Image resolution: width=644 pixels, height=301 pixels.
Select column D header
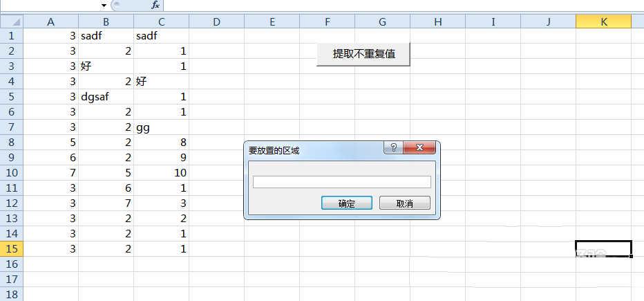(x=216, y=21)
